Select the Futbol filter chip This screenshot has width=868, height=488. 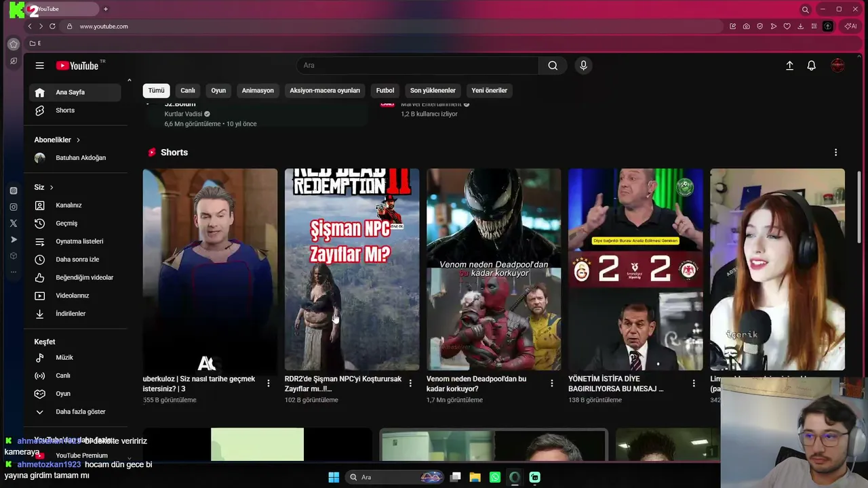point(385,90)
